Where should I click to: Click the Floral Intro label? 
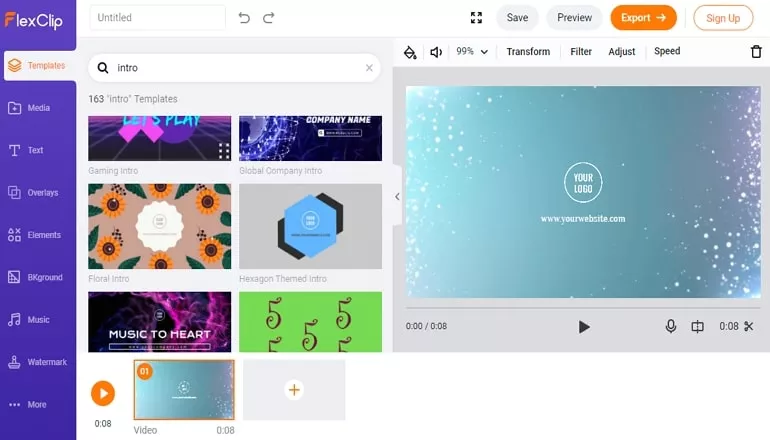[x=109, y=279]
